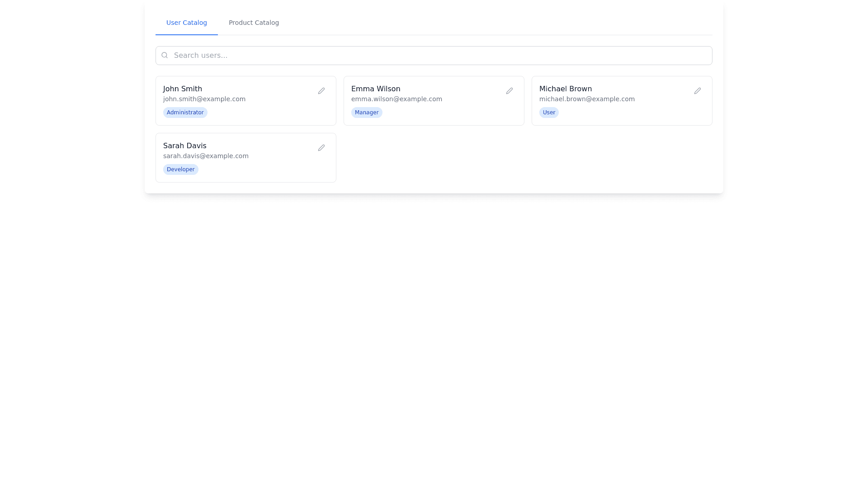Click emma.wilson@example.com email address
The image size is (868, 488).
coord(396,99)
